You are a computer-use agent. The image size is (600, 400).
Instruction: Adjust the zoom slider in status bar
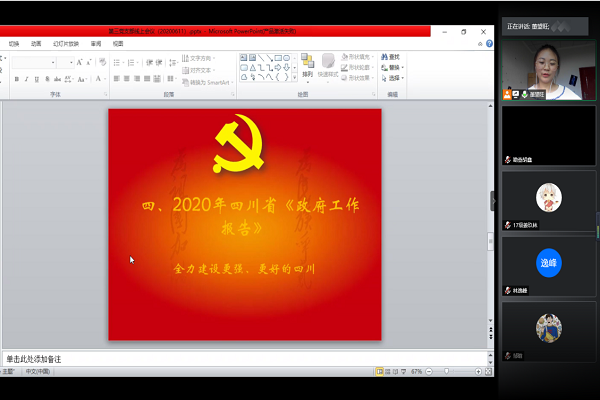(448, 371)
